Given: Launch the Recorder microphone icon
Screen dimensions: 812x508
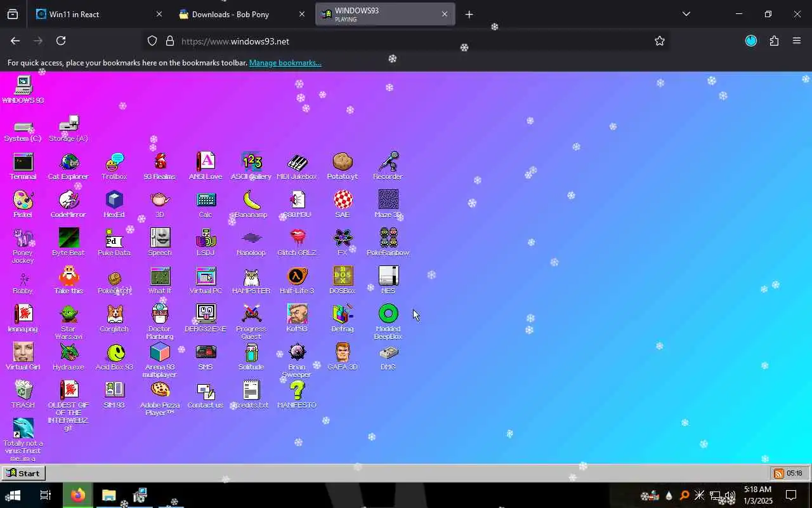Looking at the screenshot, I should pos(388,166).
